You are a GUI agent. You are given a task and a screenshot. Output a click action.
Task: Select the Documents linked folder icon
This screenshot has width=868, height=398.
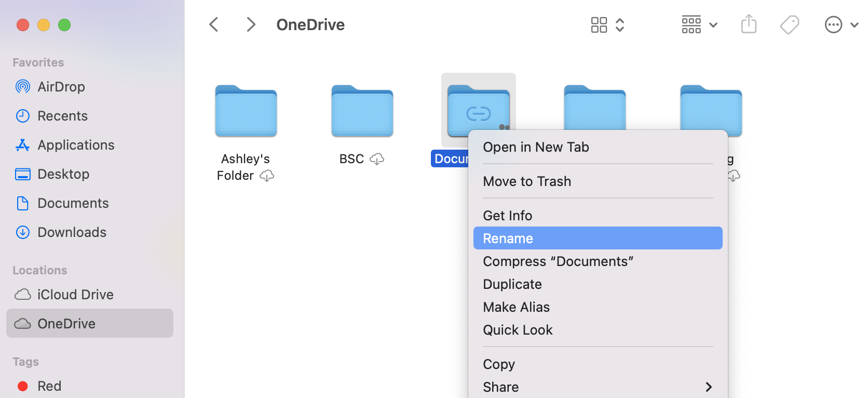point(479,111)
